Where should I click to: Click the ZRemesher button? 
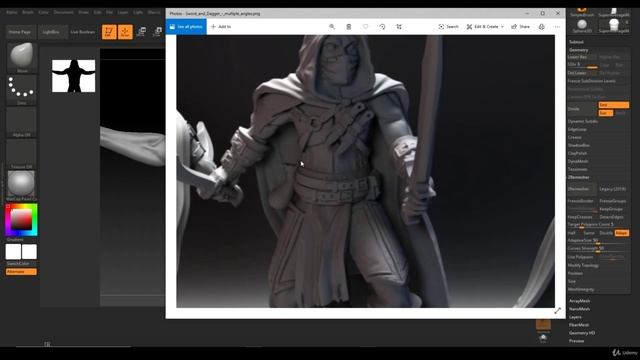click(582, 189)
